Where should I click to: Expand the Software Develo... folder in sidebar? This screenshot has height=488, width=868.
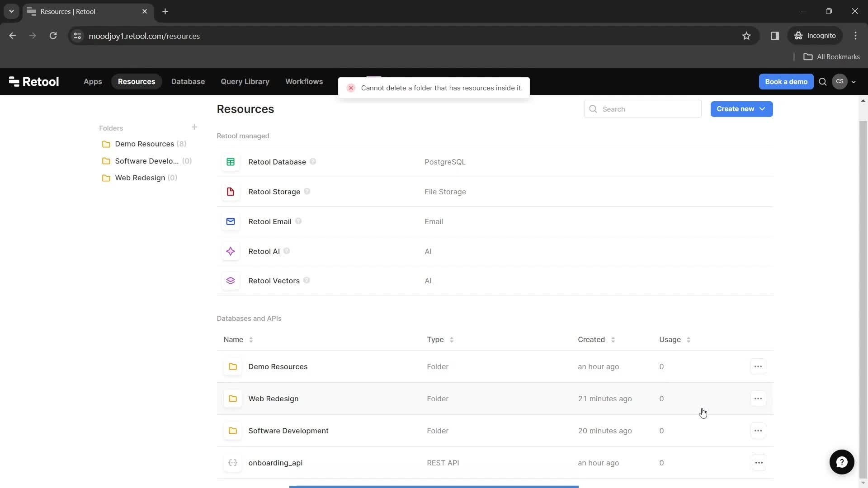147,161
